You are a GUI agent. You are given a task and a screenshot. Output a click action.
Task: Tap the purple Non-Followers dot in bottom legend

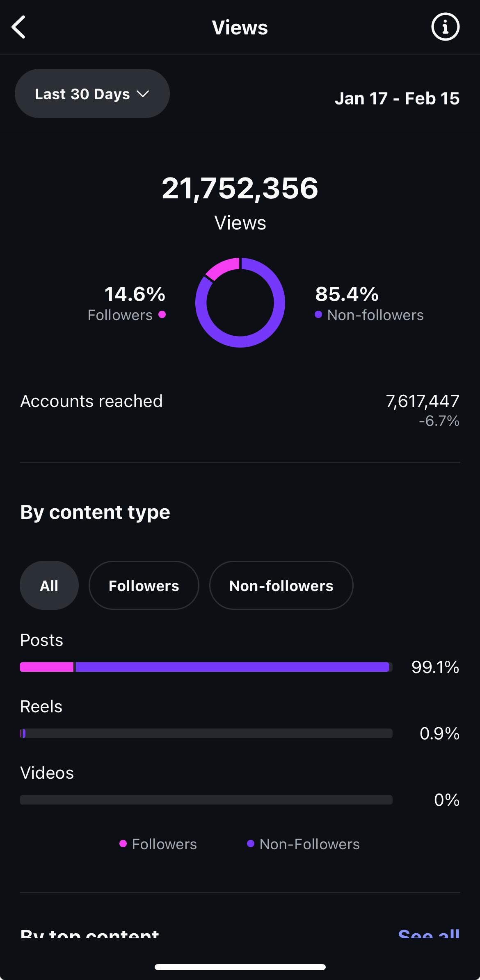[x=251, y=844]
